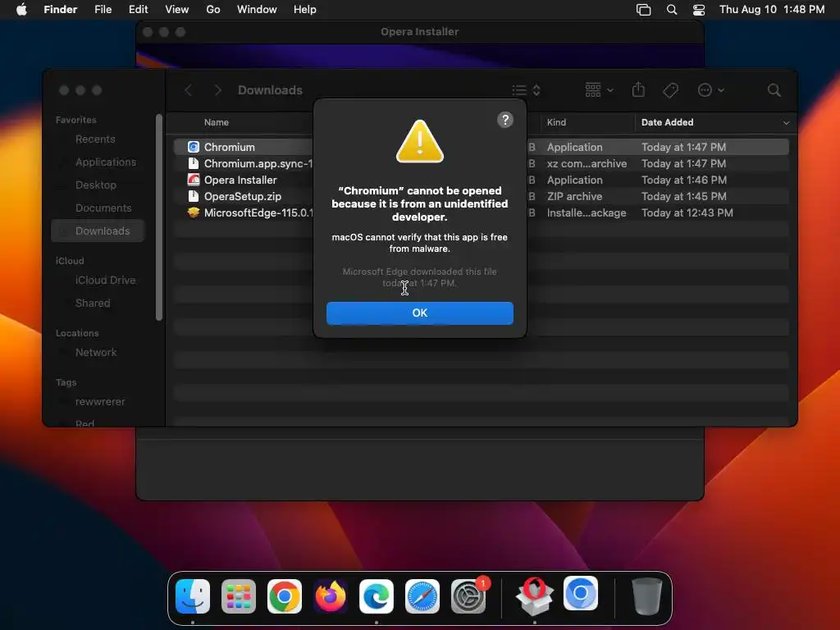The height and width of the screenshot is (630, 840).
Task: Select Downloads in Finder sidebar
Action: (98, 231)
